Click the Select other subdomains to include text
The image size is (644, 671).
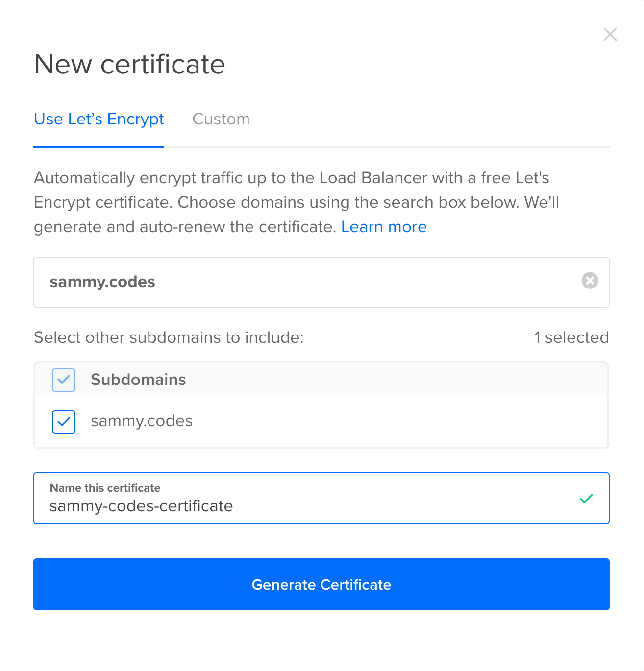(169, 337)
